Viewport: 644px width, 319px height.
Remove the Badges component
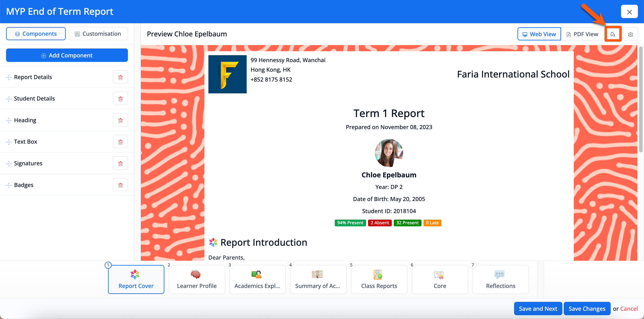point(120,185)
